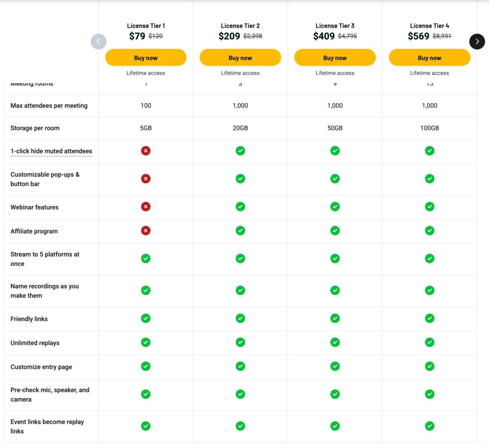The image size is (489, 448).
Task: Click the left arrow to scroll tiers back
Action: (x=98, y=41)
